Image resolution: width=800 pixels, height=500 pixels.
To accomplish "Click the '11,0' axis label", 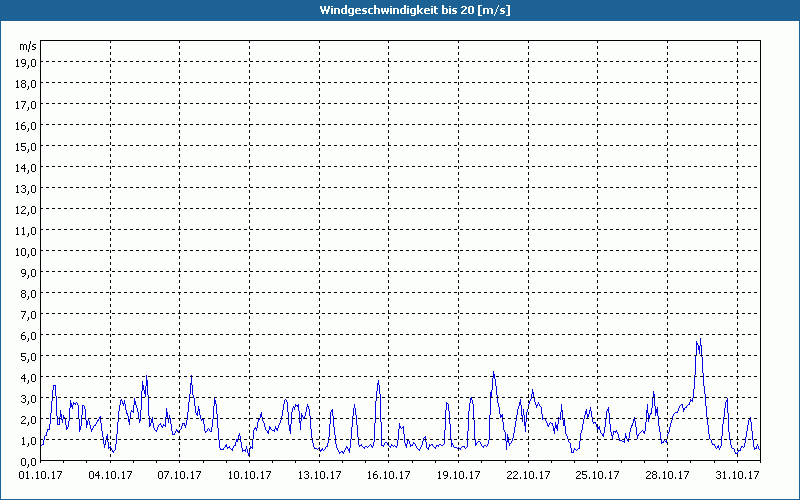I will coord(26,231).
